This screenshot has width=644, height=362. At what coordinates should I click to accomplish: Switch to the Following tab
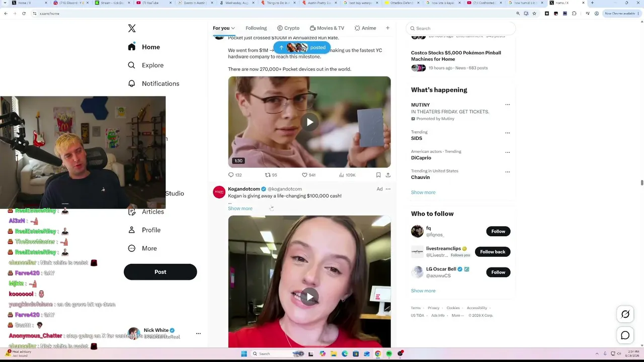256,28
